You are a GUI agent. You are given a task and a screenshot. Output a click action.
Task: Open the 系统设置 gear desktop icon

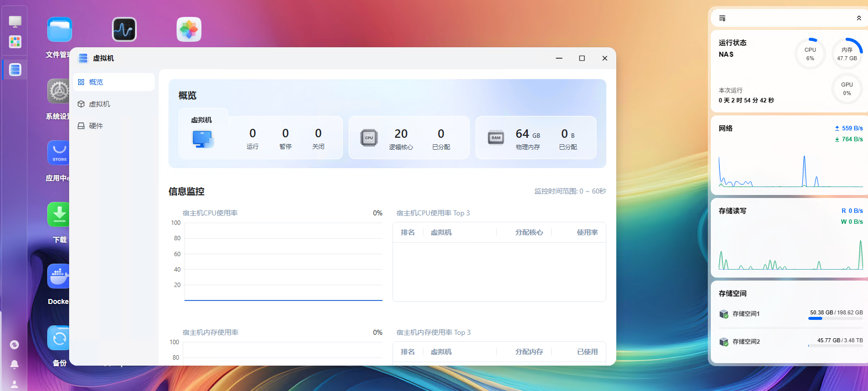click(59, 91)
